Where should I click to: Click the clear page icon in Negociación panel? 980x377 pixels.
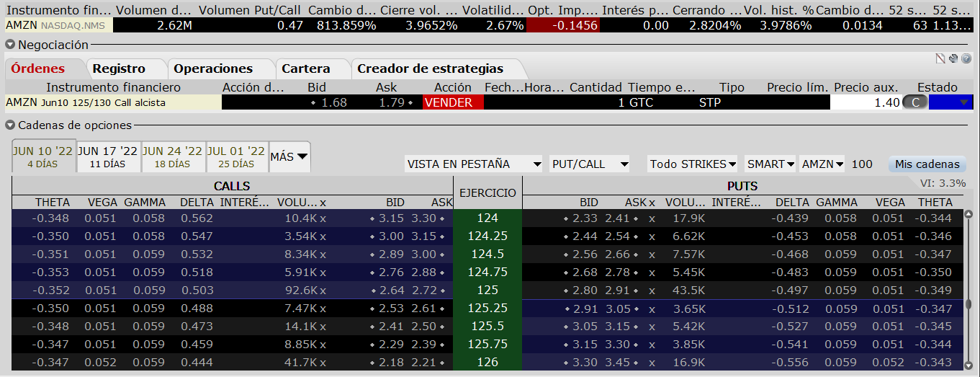pos(940,59)
